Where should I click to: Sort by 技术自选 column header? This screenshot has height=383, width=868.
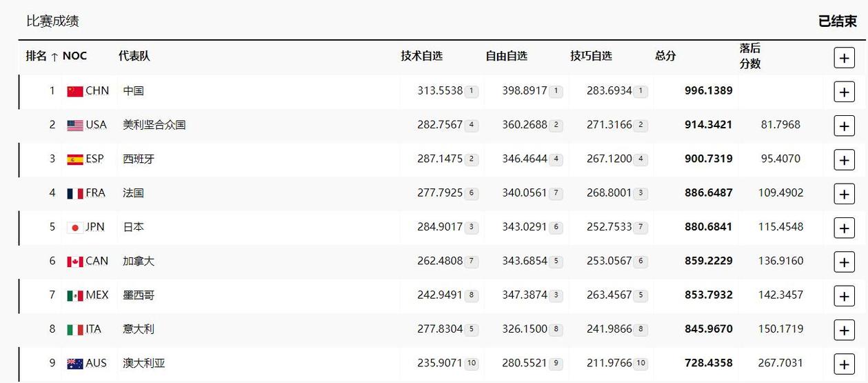click(x=422, y=56)
